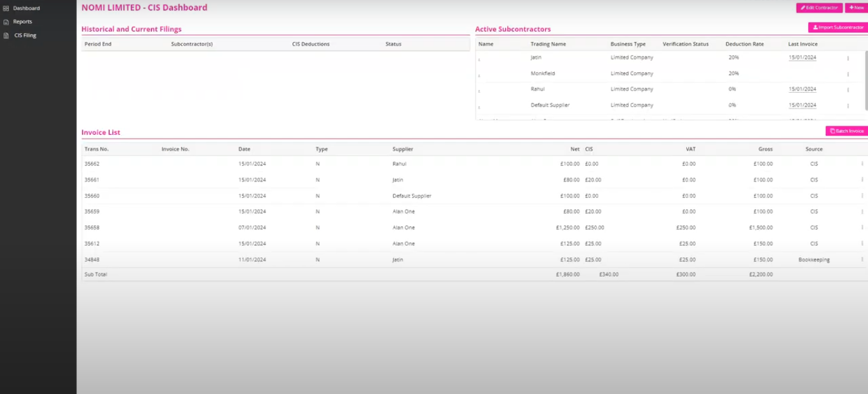
Task: Click the New button with plus icon
Action: (x=856, y=8)
